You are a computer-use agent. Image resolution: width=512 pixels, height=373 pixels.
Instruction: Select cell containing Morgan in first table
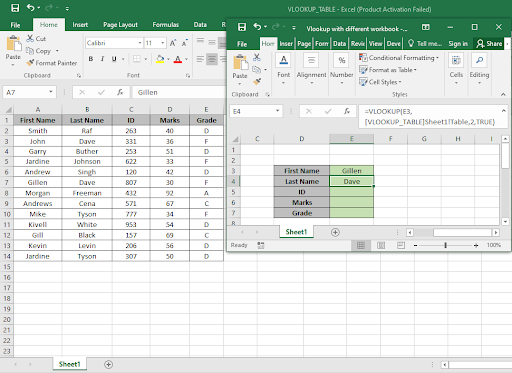[x=37, y=193]
